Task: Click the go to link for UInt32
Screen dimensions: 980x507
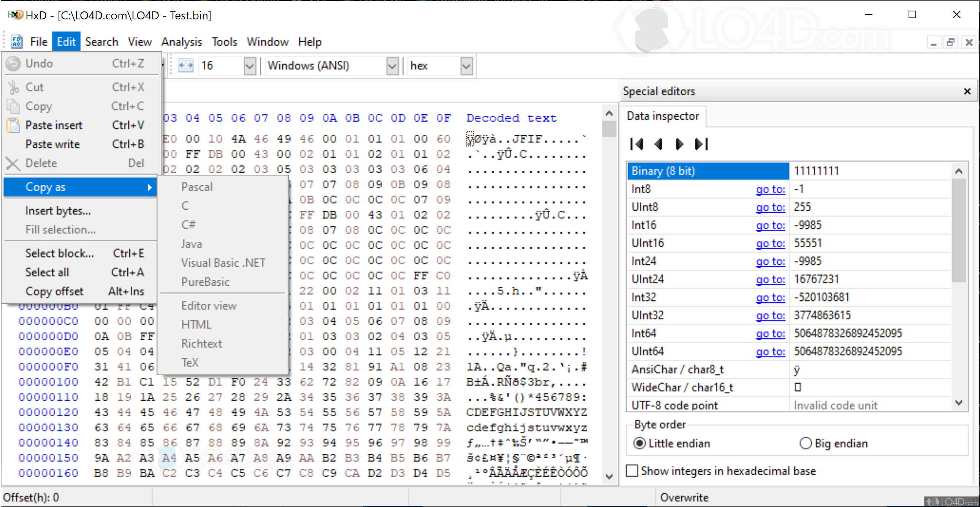Action: (770, 316)
